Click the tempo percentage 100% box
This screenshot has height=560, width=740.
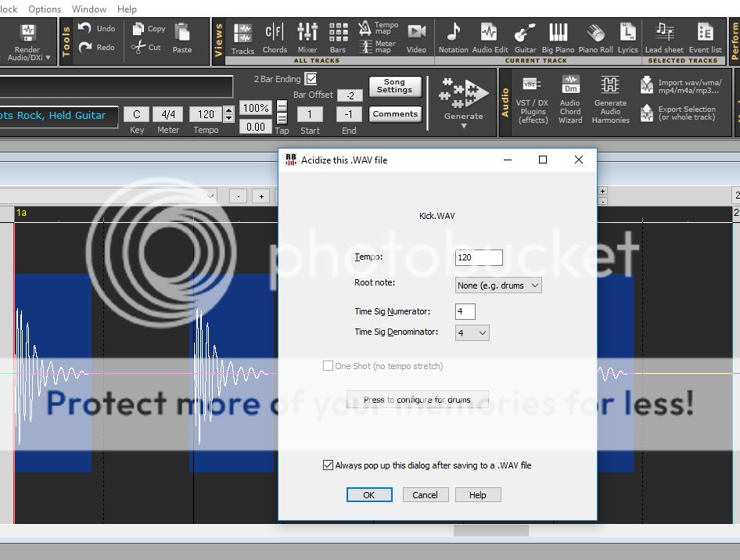click(x=255, y=108)
